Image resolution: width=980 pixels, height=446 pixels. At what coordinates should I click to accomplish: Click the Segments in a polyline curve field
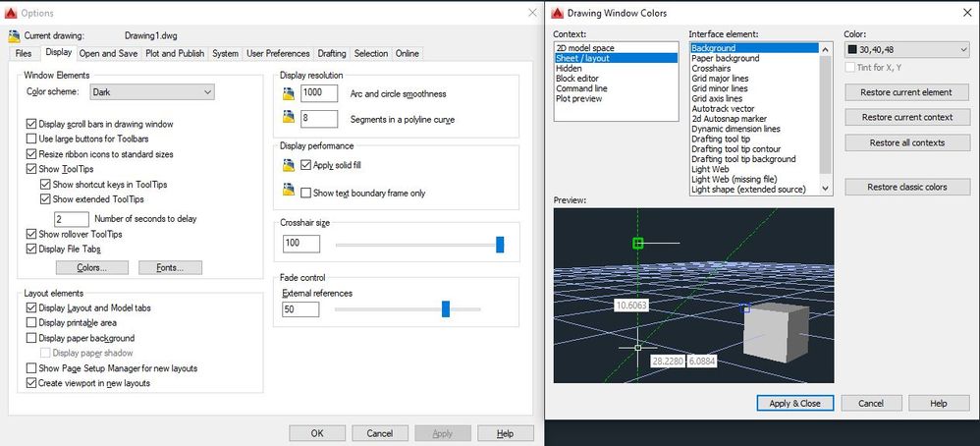[319, 119]
